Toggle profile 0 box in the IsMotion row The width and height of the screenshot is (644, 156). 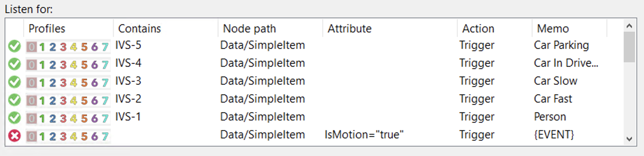point(32,136)
